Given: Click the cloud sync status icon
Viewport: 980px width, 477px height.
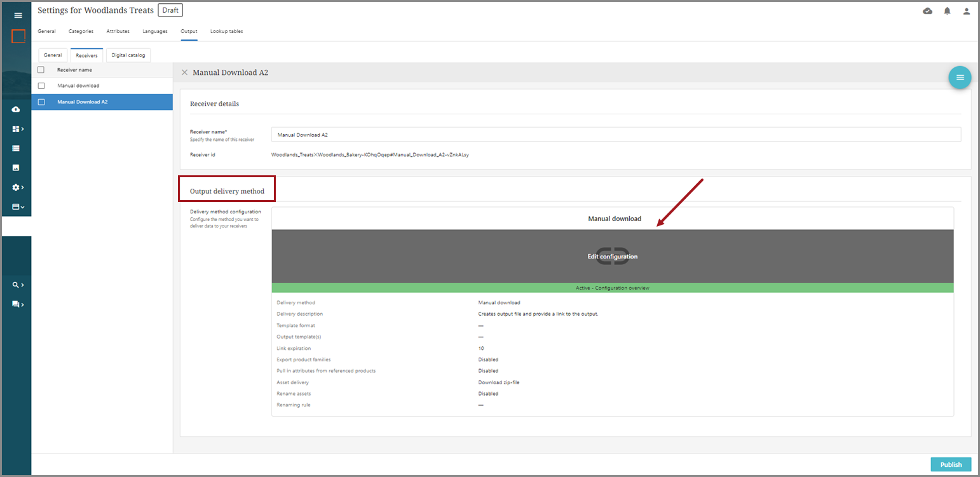Looking at the screenshot, I should (927, 11).
